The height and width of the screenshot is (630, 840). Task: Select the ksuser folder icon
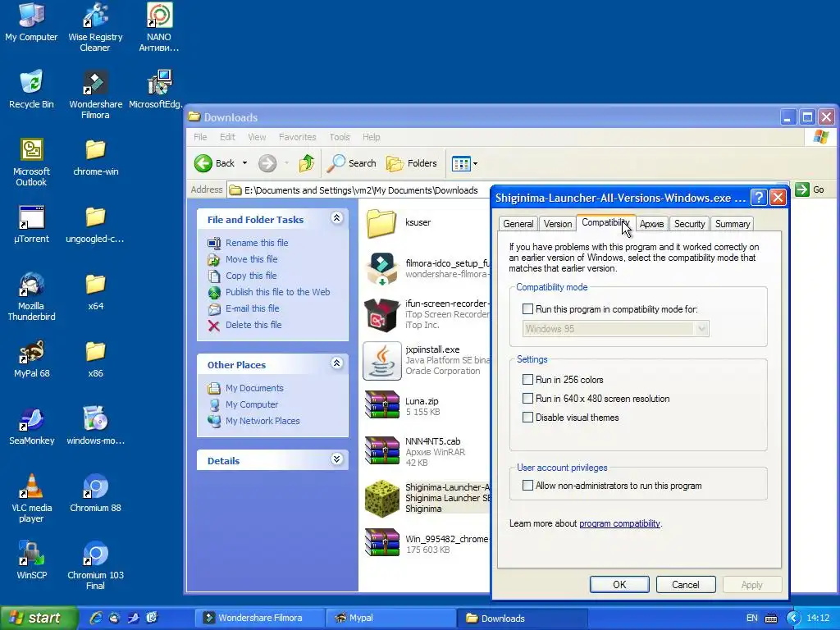[x=381, y=222]
